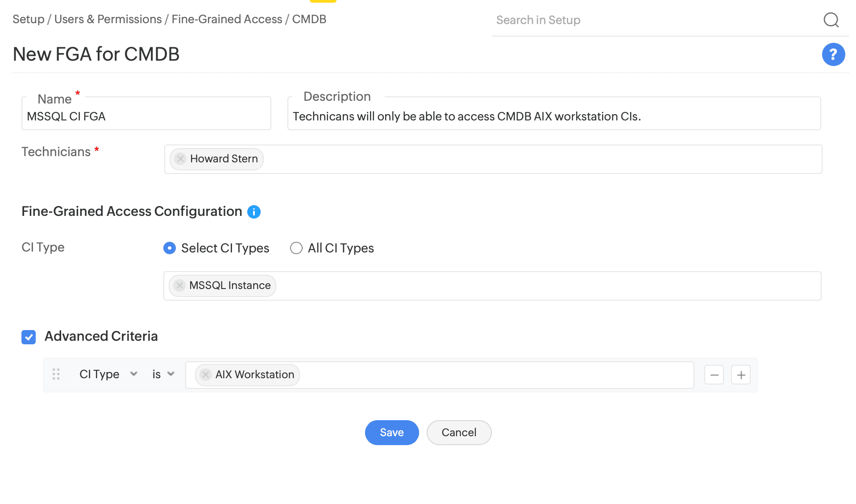The height and width of the screenshot is (504, 856).
Task: Click the search magnifier icon in Setup
Action: tap(831, 20)
